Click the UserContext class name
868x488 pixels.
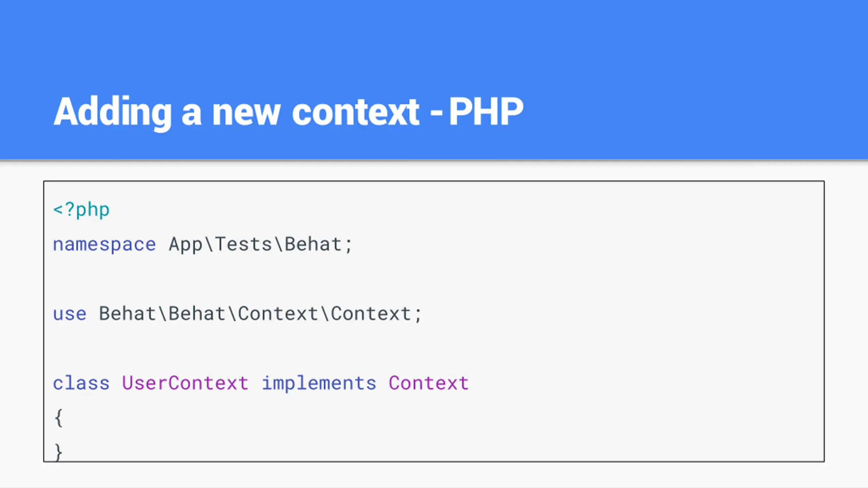pos(185,383)
